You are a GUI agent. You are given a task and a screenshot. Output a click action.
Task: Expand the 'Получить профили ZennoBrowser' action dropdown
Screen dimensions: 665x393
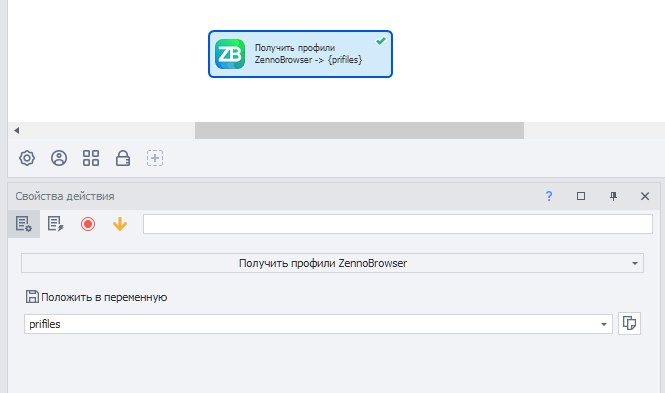click(332, 263)
